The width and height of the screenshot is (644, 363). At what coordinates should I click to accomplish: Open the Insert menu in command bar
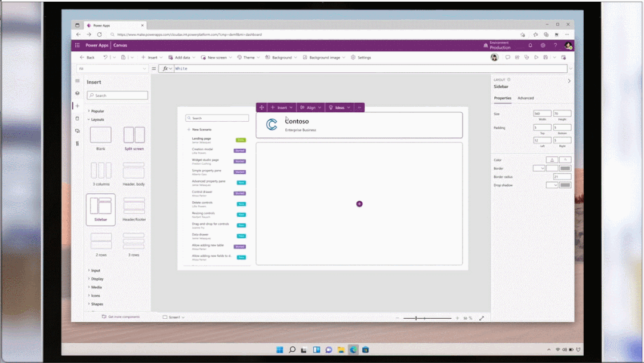click(152, 57)
